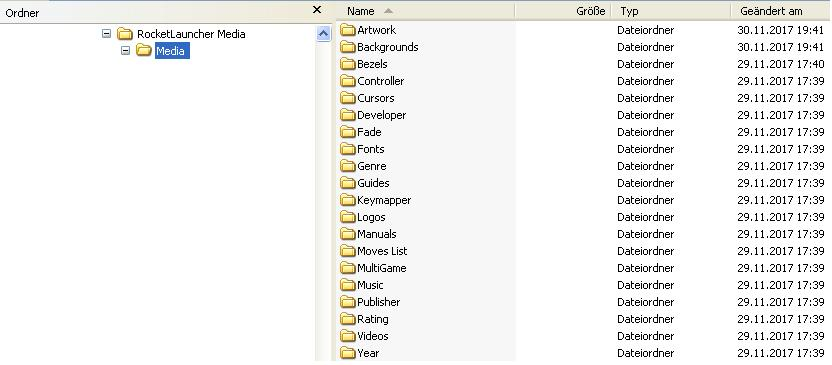This screenshot has height=365, width=832.
Task: Select the Fade folder icon
Action: coord(348,132)
